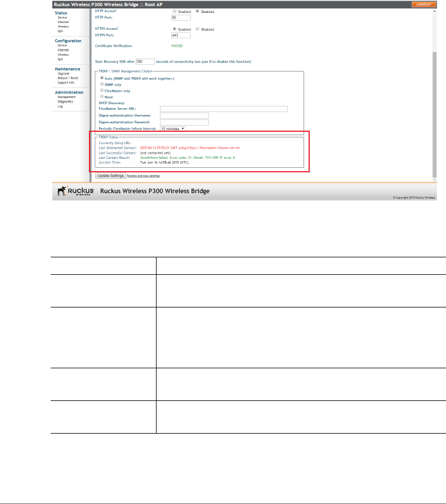This screenshot has height=504, width=446.
Task: Open Periodic FlexMaster Inform Interval dropdown
Action: (172, 128)
